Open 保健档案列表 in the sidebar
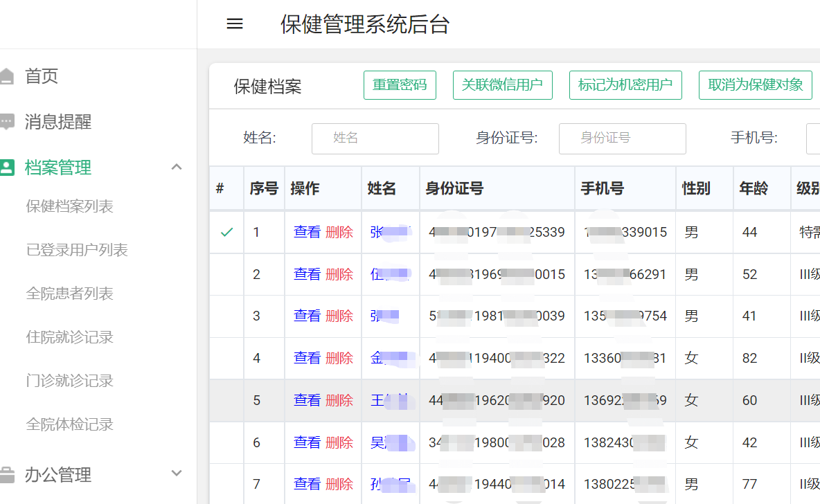The height and width of the screenshot is (504, 820). (69, 206)
